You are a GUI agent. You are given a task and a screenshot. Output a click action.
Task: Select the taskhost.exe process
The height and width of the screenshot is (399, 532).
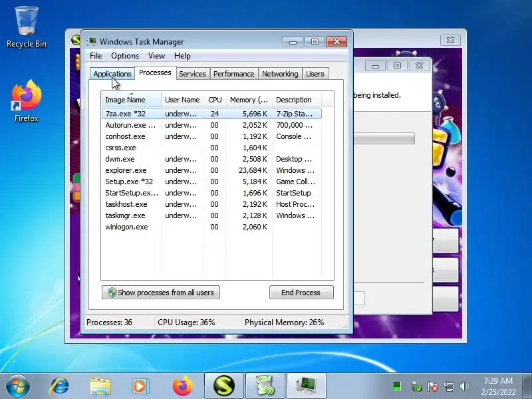211,204
